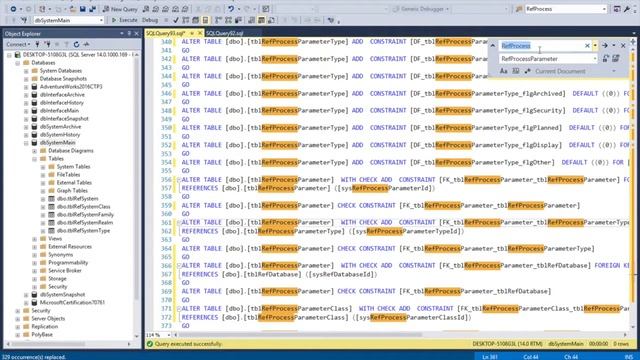Expand AdventureWorks2016CTP3 database
Image resolution: width=640 pixels, height=360 pixels.
(26, 87)
